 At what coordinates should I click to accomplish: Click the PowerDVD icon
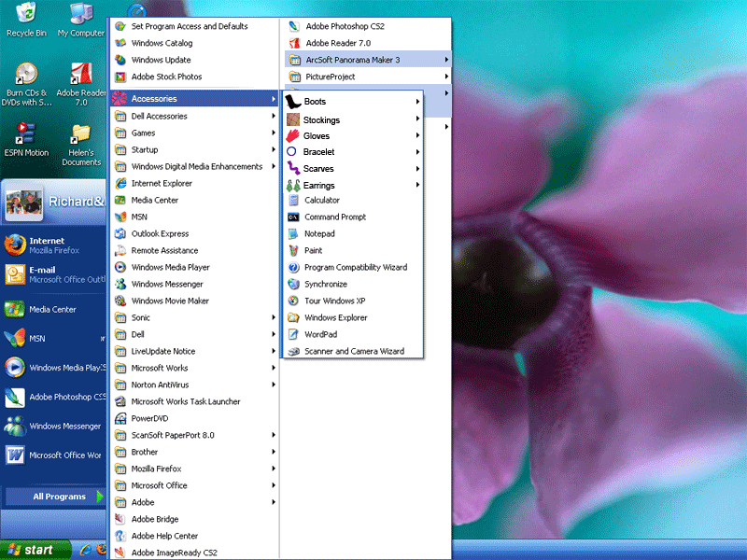[x=120, y=418]
